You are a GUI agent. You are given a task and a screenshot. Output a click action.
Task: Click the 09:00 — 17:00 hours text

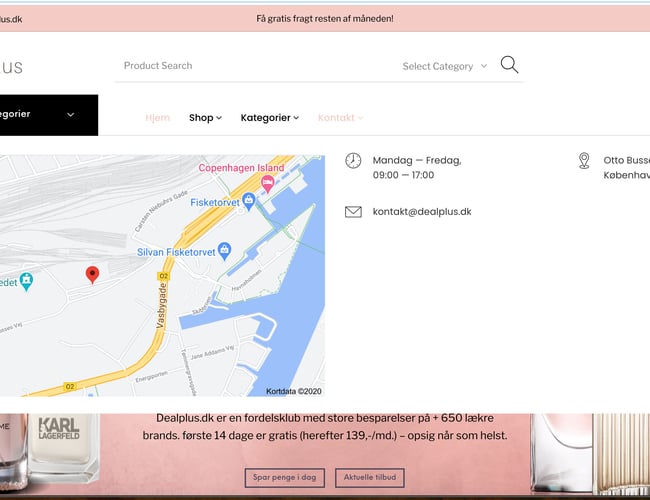click(403, 175)
